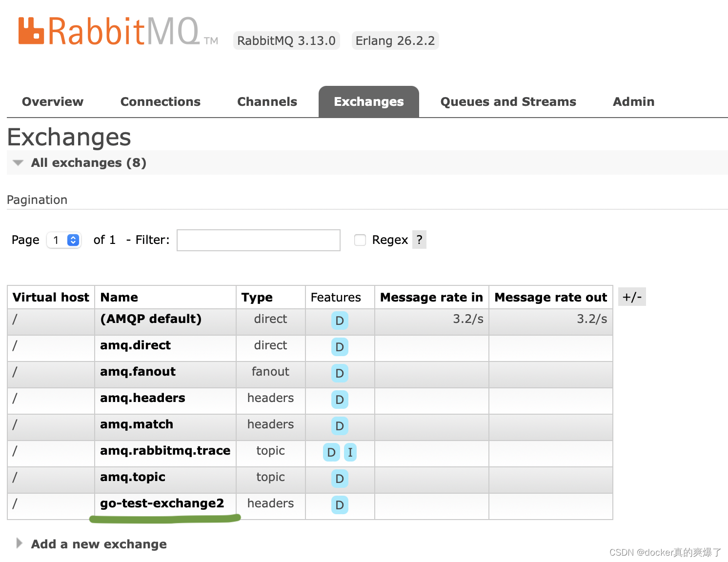Image resolution: width=728 pixels, height=562 pixels.
Task: Open the Queues and Streams tab
Action: 508,101
